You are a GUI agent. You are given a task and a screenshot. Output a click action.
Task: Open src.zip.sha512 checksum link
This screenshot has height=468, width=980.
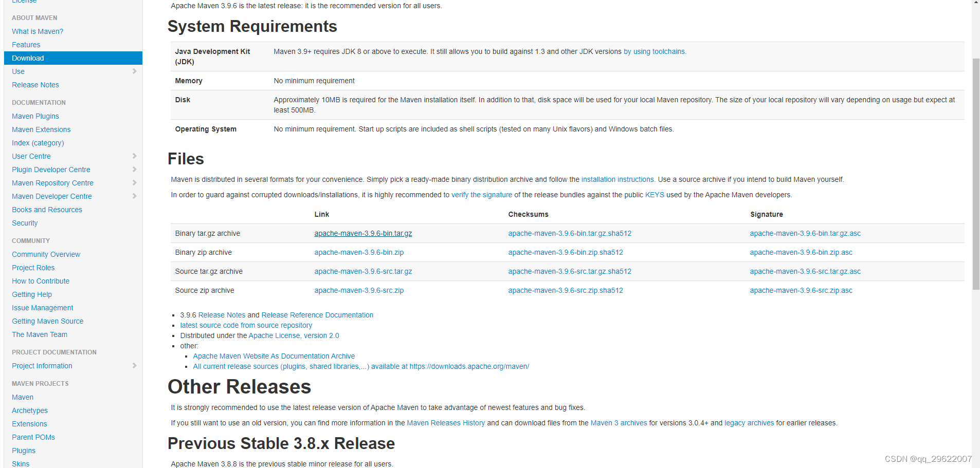(x=566, y=290)
